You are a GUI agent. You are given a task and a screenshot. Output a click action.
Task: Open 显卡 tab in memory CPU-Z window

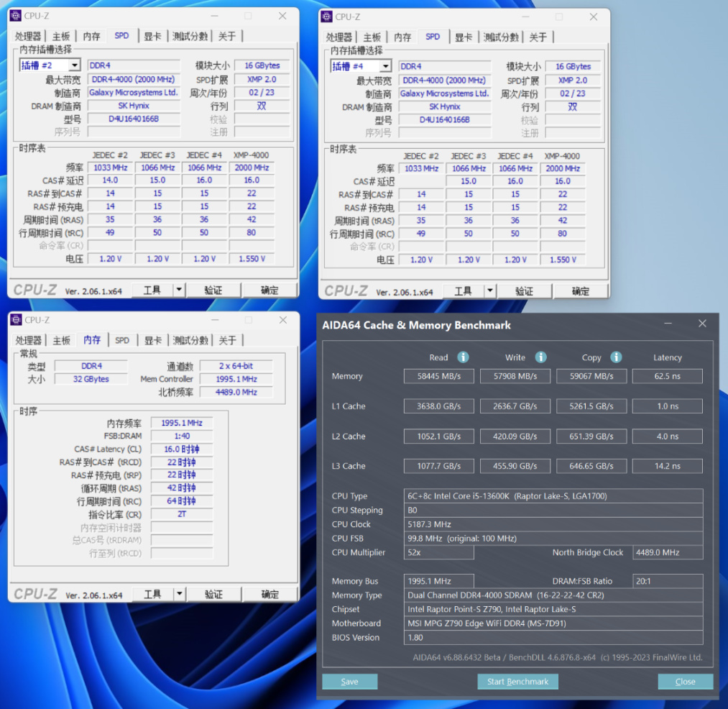point(153,340)
